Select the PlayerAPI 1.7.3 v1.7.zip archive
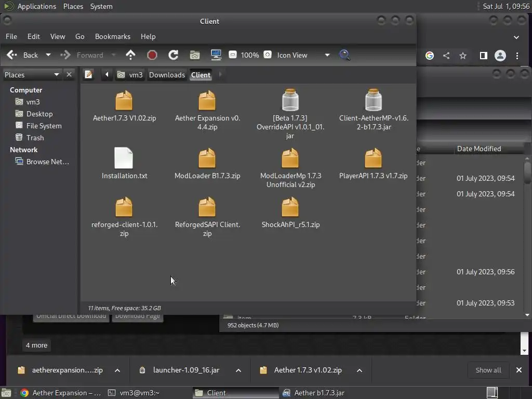The image size is (532, 399). [373, 163]
